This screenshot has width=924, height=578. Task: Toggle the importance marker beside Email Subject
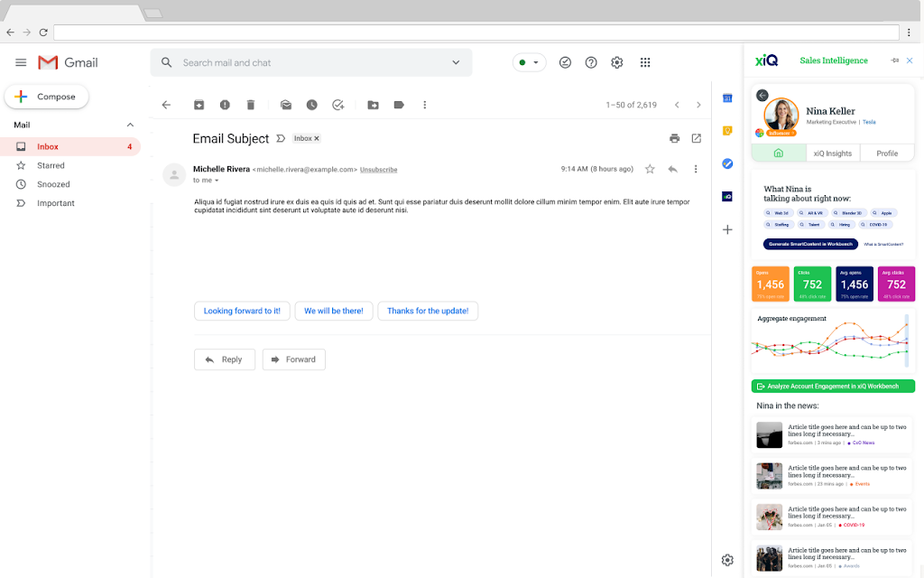point(281,138)
